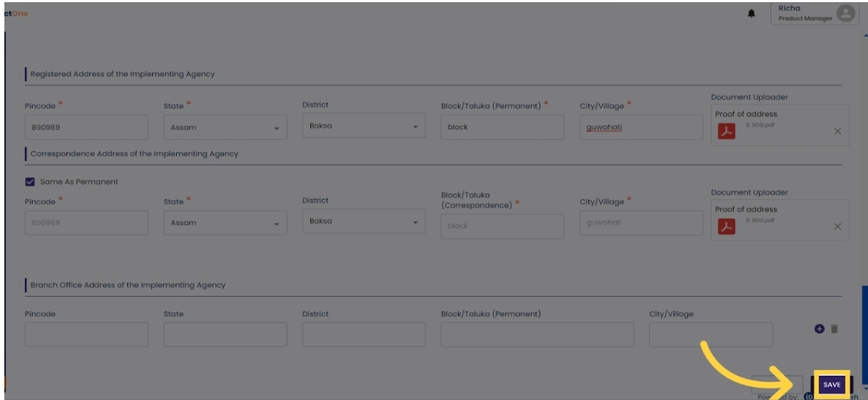Click the branch office Pincode field
The height and width of the screenshot is (400, 868).
86,334
